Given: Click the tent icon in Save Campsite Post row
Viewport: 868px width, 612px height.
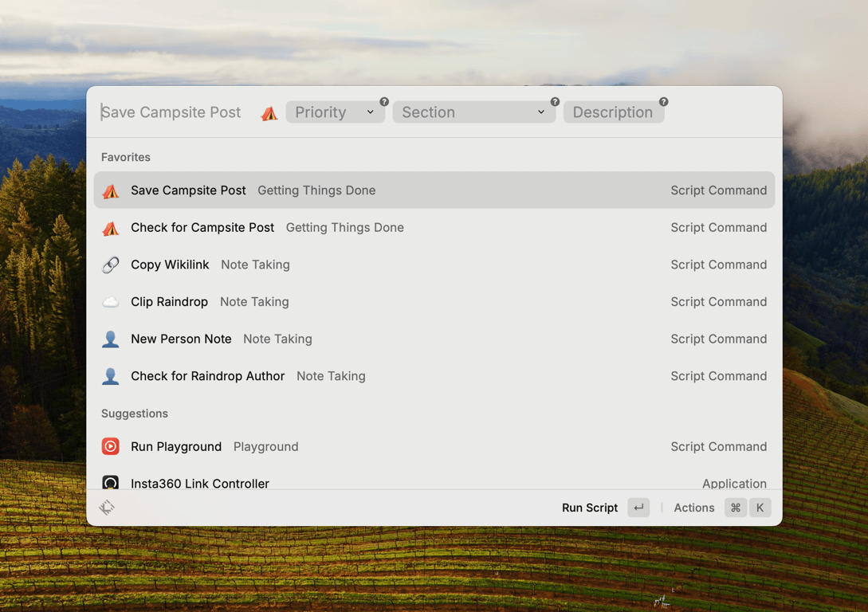Looking at the screenshot, I should coord(111,191).
